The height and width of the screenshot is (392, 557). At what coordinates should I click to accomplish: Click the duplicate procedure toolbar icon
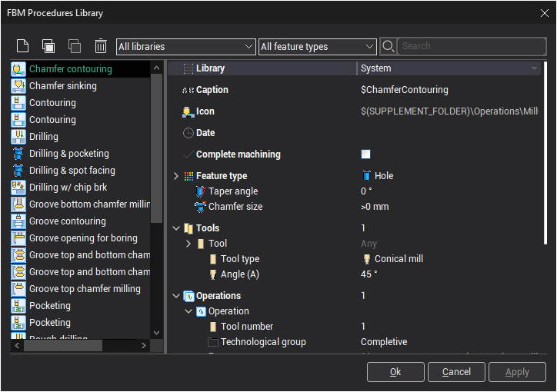pos(48,46)
